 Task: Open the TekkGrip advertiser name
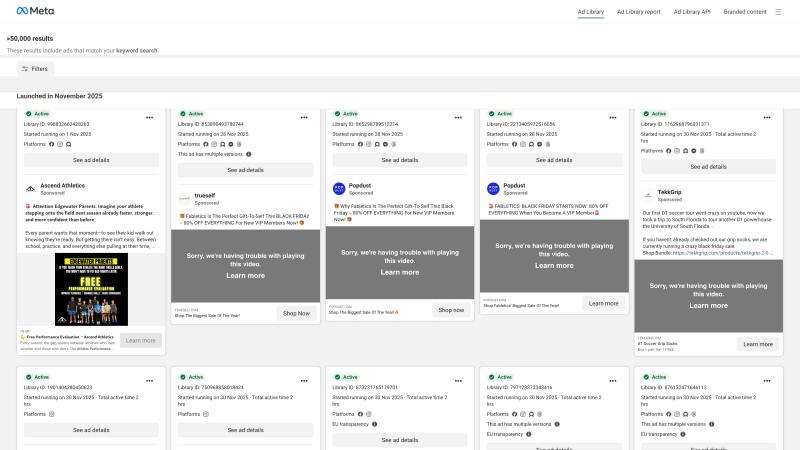tap(669, 192)
